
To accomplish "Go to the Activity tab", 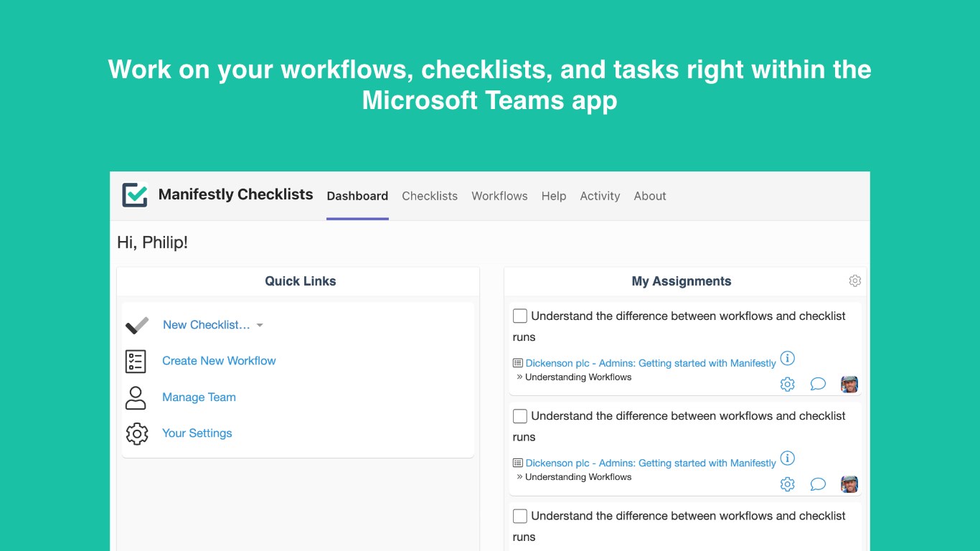I will coord(600,196).
